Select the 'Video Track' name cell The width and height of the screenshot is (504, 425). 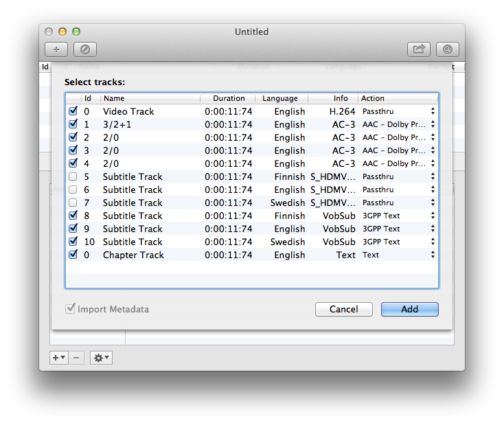pyautogui.click(x=128, y=111)
